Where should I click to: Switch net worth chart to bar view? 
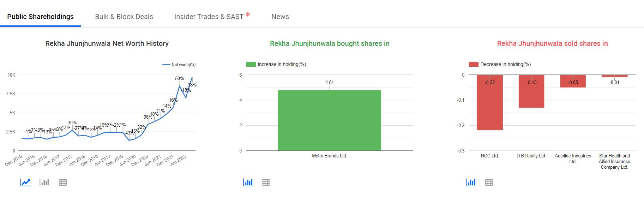click(44, 182)
